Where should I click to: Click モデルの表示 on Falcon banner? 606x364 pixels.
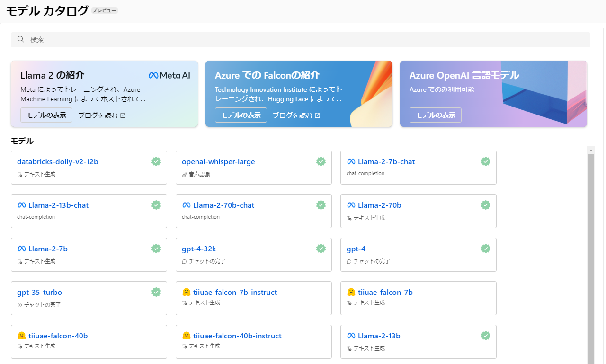[241, 115]
